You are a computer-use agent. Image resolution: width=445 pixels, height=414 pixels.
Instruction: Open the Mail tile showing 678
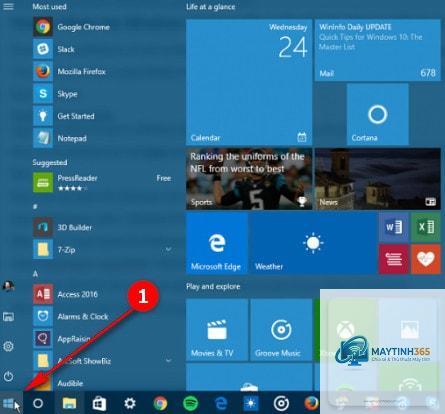pos(378,50)
